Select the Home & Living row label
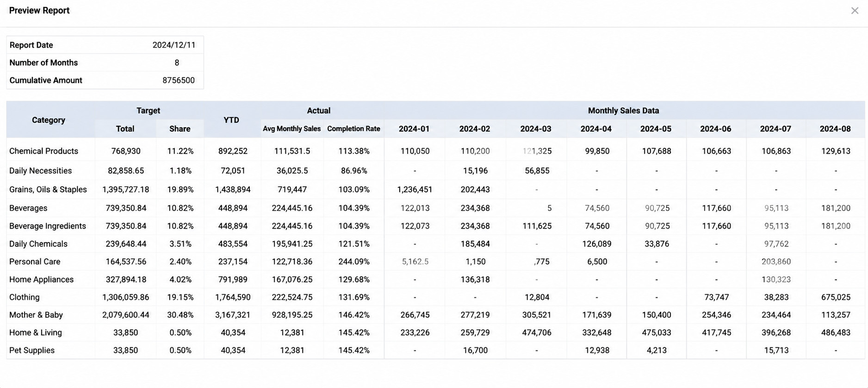868x388 pixels. [x=36, y=332]
